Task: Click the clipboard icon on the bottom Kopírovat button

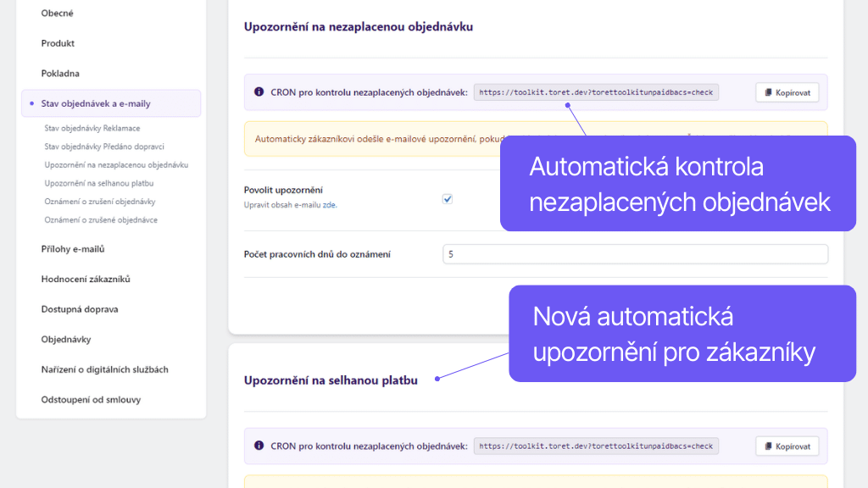Action: (x=770, y=446)
